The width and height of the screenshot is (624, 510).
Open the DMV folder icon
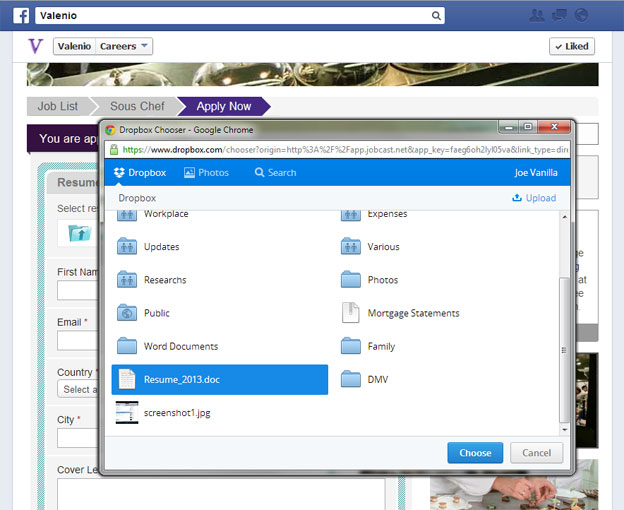(x=351, y=379)
